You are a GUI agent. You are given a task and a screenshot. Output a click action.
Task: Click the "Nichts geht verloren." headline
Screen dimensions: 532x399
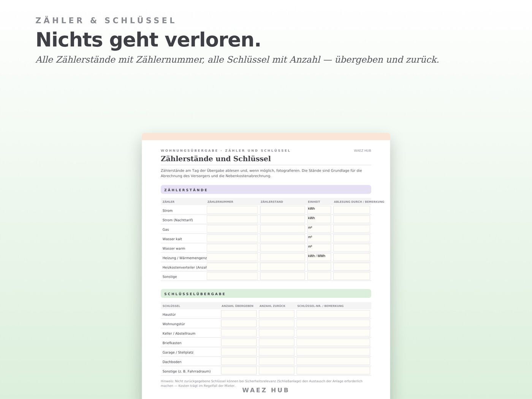pyautogui.click(x=149, y=40)
